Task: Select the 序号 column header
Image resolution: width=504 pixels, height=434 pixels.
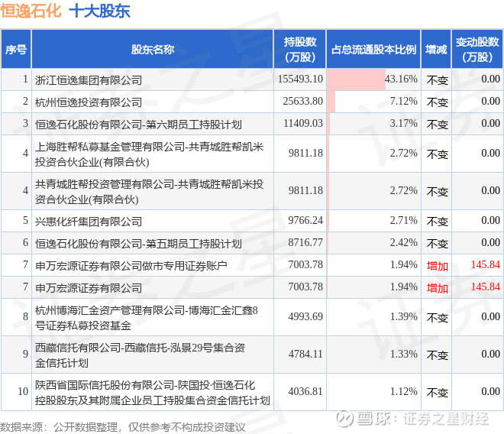Action: point(16,49)
